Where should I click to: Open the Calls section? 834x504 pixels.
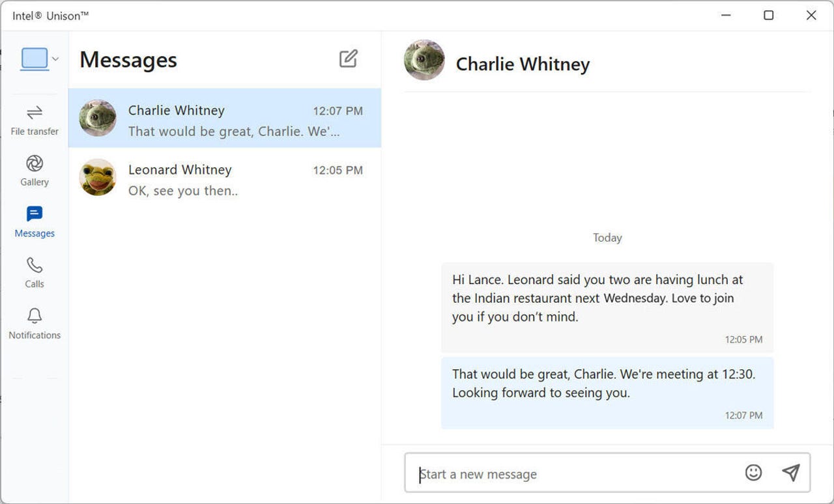[35, 273]
